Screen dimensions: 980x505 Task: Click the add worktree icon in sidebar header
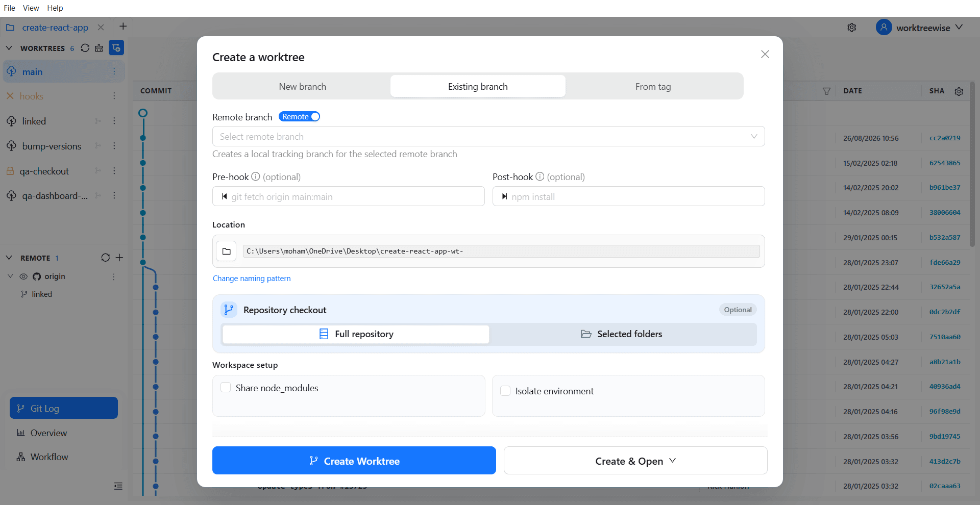pyautogui.click(x=116, y=48)
